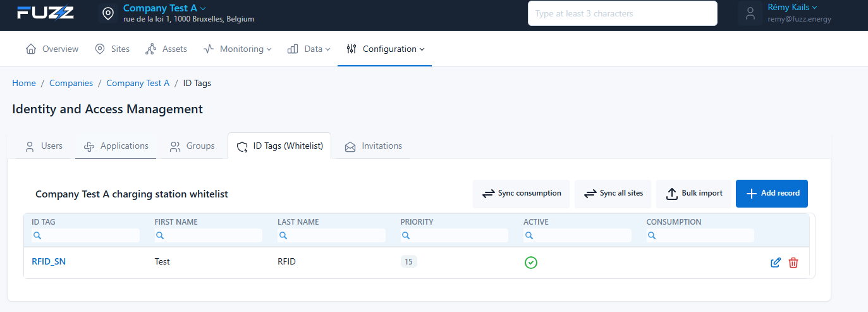Click Sync all sites button

coord(613,194)
